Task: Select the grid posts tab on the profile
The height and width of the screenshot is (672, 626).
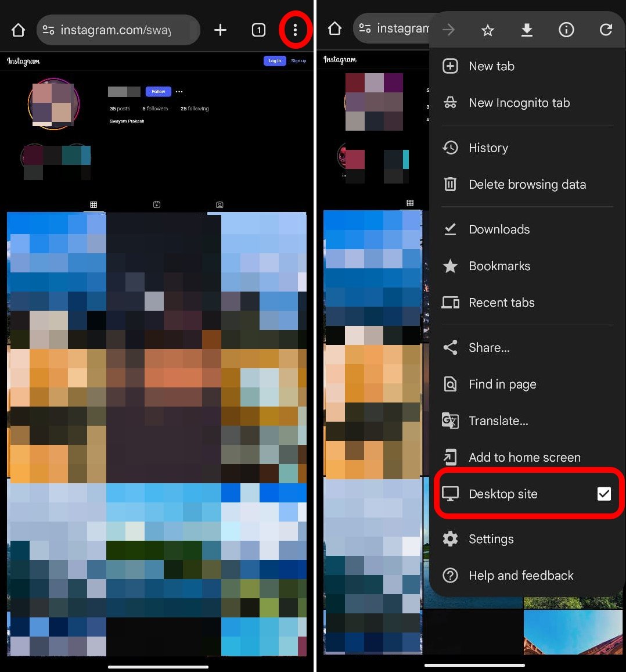Action: (x=93, y=204)
